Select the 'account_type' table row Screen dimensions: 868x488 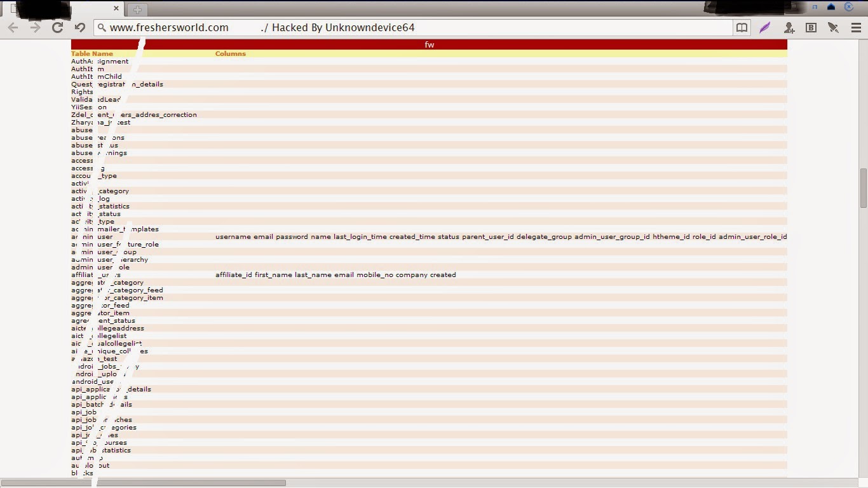point(429,176)
